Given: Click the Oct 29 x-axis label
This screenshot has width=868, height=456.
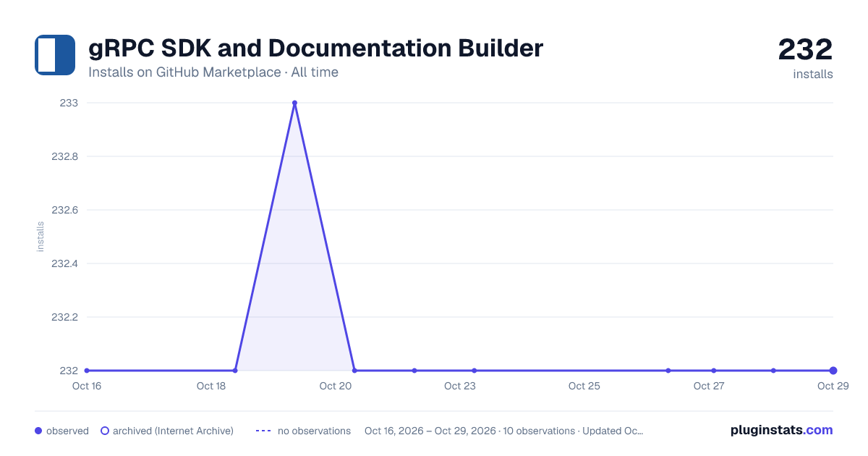Looking at the screenshot, I should pyautogui.click(x=833, y=386).
